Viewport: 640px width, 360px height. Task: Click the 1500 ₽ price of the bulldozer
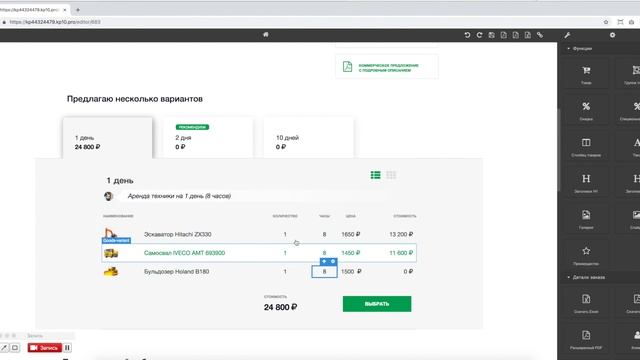pyautogui.click(x=351, y=271)
